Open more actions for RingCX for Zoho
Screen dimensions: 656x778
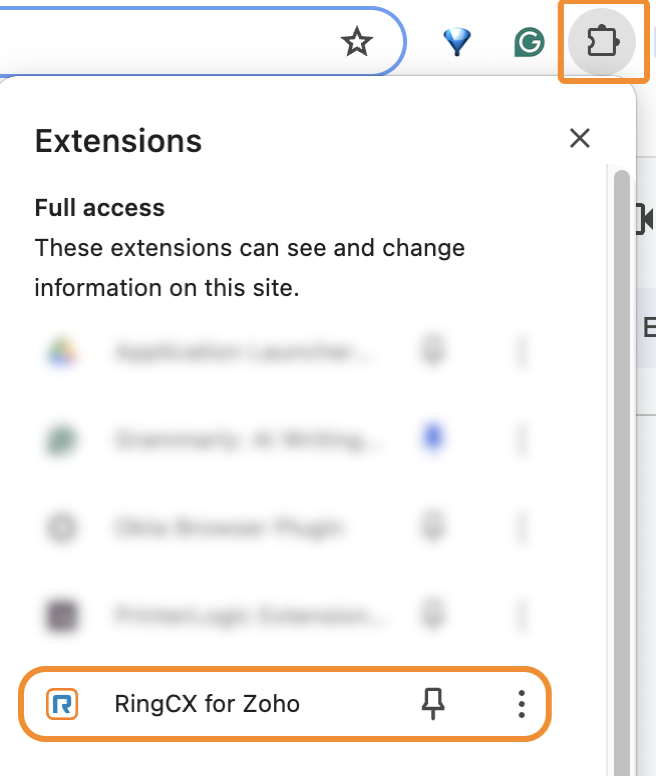[x=521, y=704]
